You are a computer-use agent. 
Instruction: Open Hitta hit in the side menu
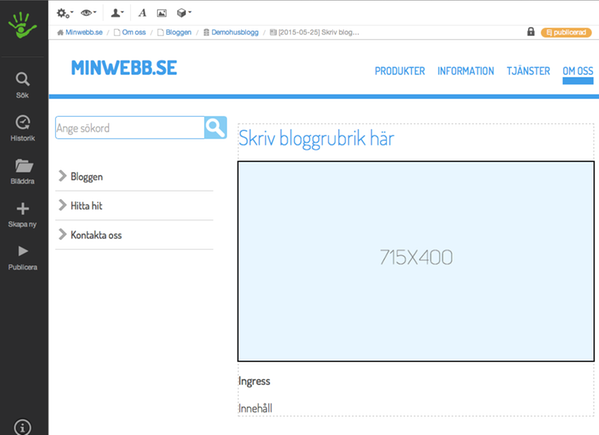click(86, 206)
